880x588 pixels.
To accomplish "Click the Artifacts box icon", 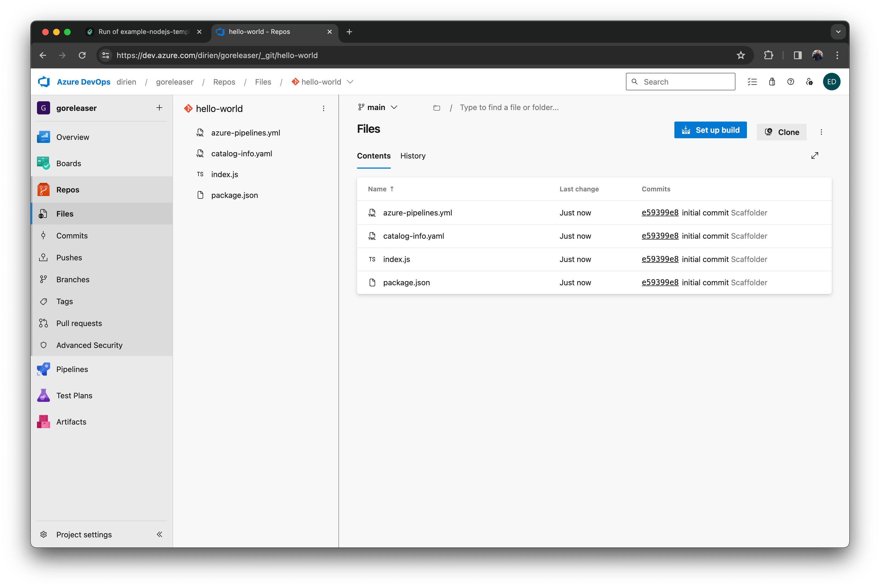I will pos(44,422).
